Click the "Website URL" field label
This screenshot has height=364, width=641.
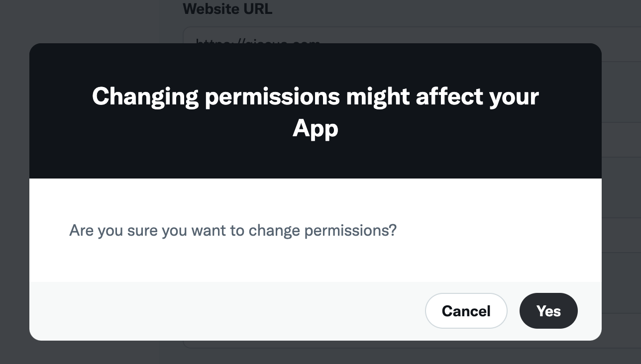coord(227,9)
